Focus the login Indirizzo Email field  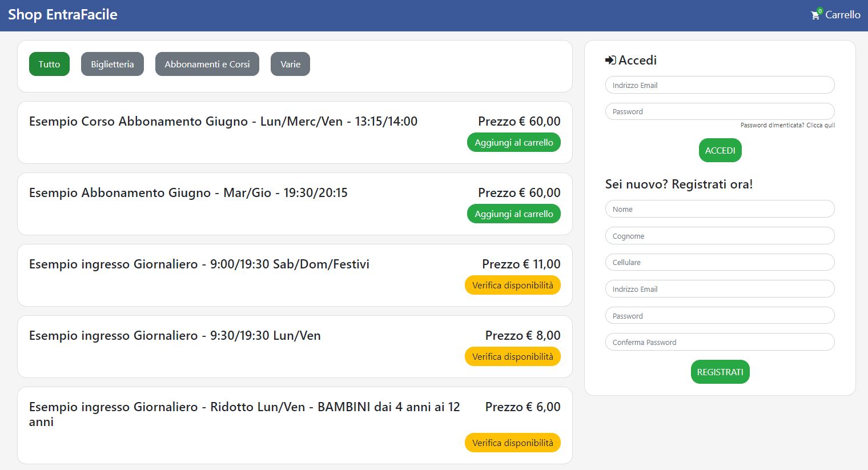pos(720,85)
